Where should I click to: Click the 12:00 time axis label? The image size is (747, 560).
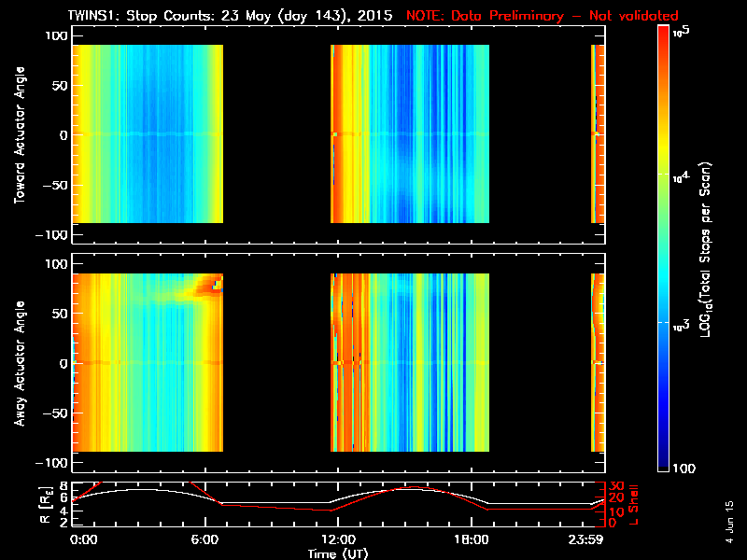[338, 539]
